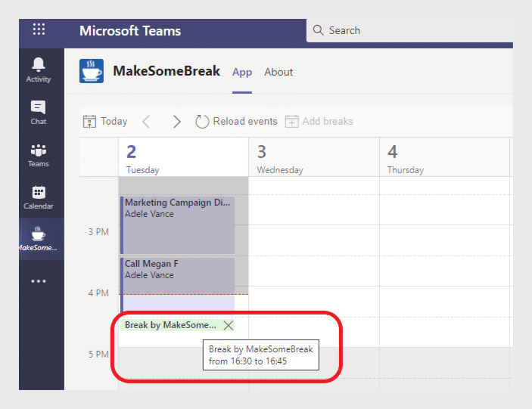Select the Wednesday 3 day header
The width and height of the screenshot is (532, 409).
[x=314, y=157]
